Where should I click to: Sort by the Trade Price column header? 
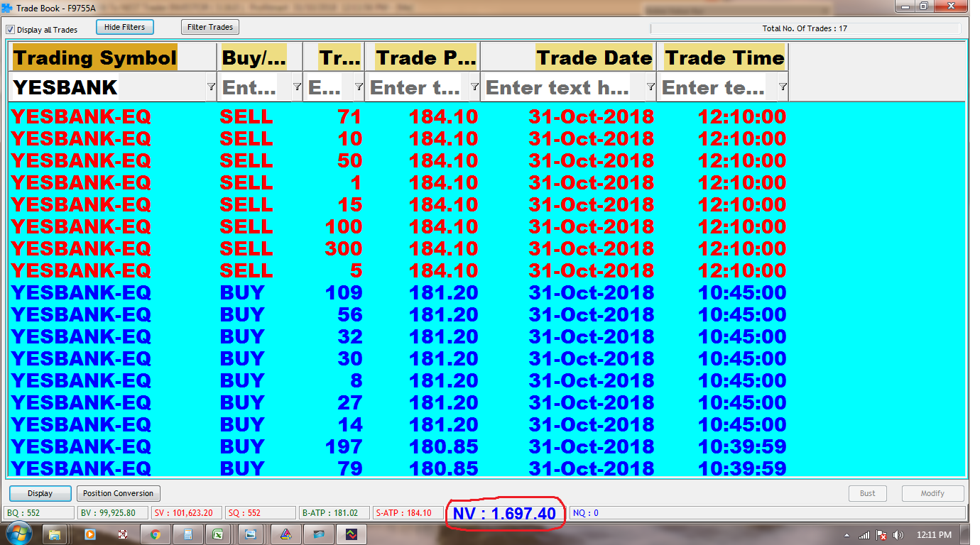coord(423,57)
